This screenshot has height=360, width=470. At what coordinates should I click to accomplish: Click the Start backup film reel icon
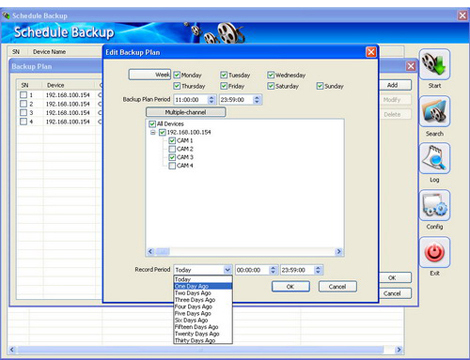[434, 64]
